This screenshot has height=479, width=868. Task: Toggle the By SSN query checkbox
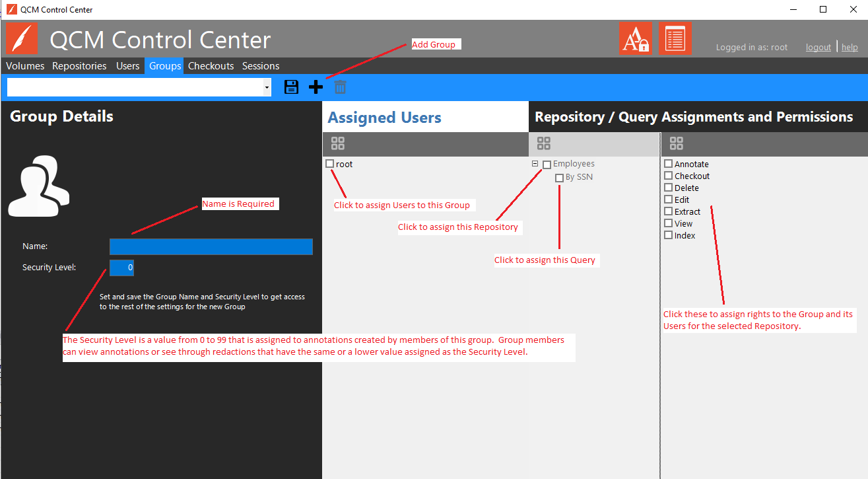[560, 178]
